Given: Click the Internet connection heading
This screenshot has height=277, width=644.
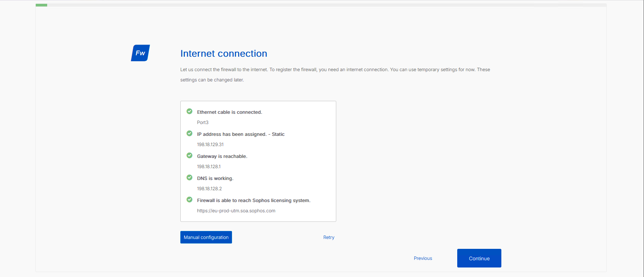Looking at the screenshot, I should (224, 54).
